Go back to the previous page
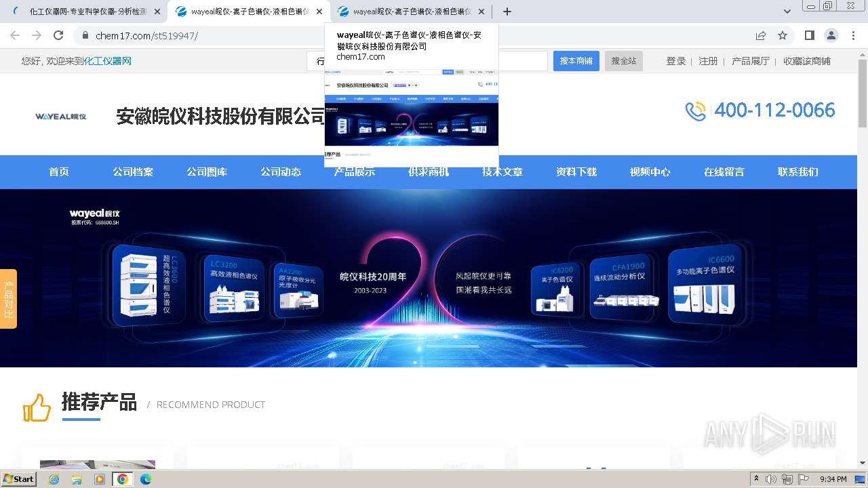 tap(15, 35)
